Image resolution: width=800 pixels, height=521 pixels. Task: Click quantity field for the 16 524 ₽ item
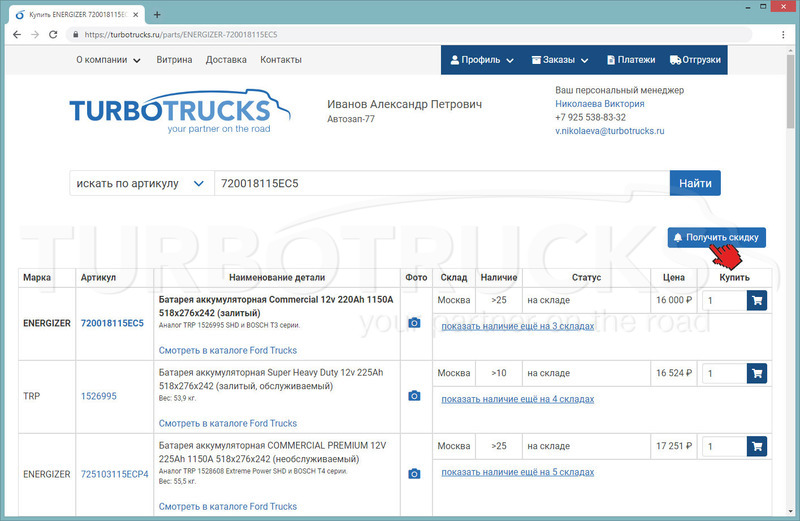(x=724, y=374)
